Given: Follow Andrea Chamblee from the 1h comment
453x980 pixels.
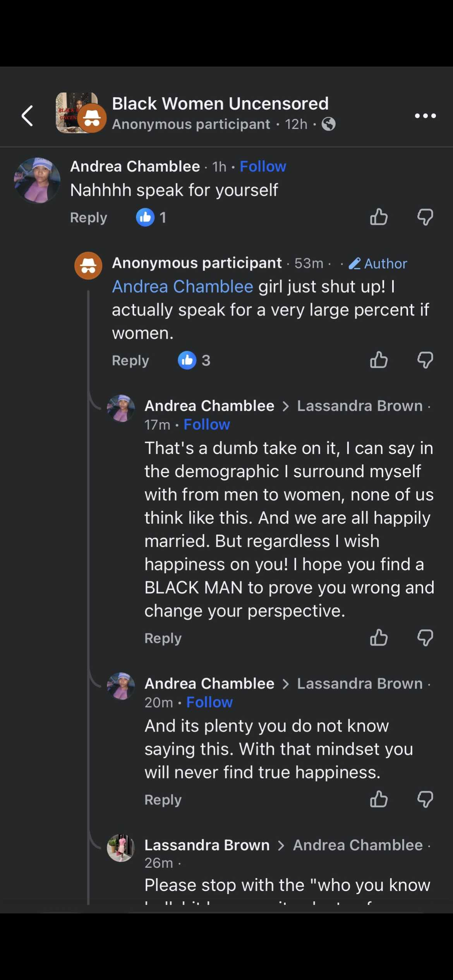Looking at the screenshot, I should [x=263, y=166].
